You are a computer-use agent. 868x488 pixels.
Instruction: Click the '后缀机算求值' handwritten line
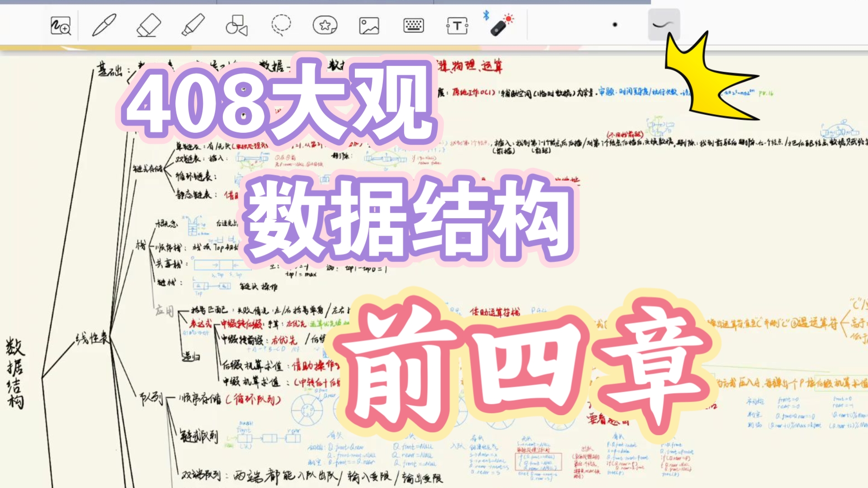pos(254,365)
